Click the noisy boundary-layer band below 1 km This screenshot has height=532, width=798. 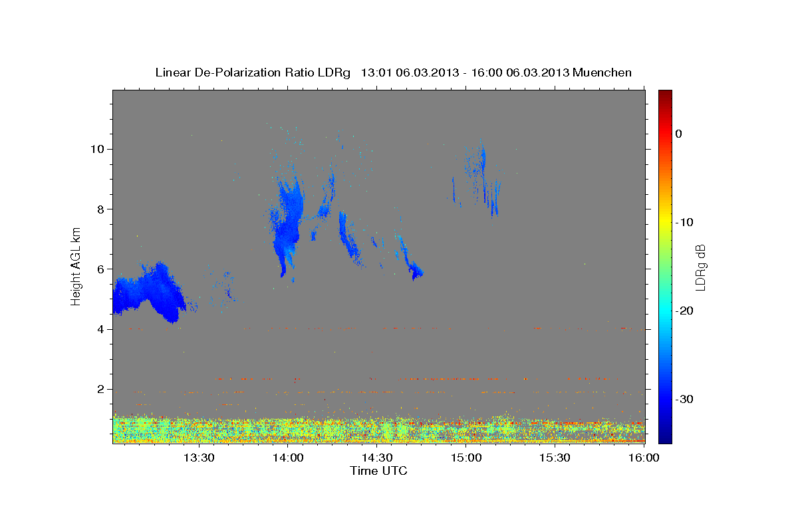[x=379, y=429]
